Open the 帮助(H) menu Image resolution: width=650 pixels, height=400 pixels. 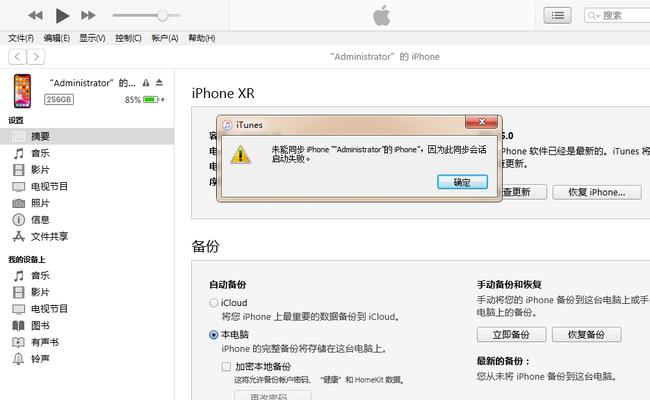(x=201, y=38)
